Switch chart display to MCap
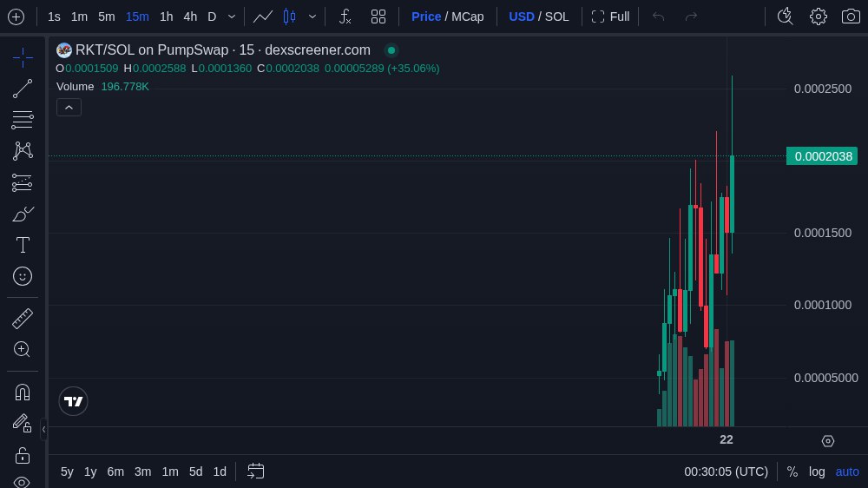The image size is (868, 488). point(468,16)
